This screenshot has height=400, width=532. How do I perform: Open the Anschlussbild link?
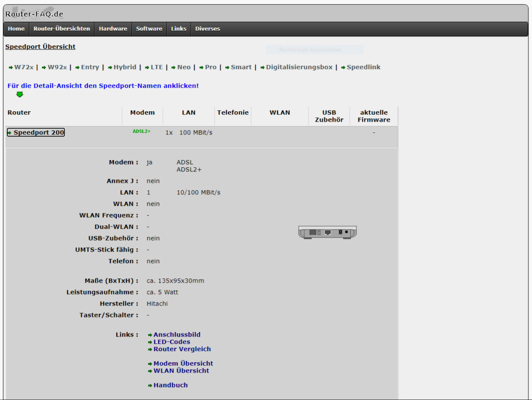tap(177, 335)
